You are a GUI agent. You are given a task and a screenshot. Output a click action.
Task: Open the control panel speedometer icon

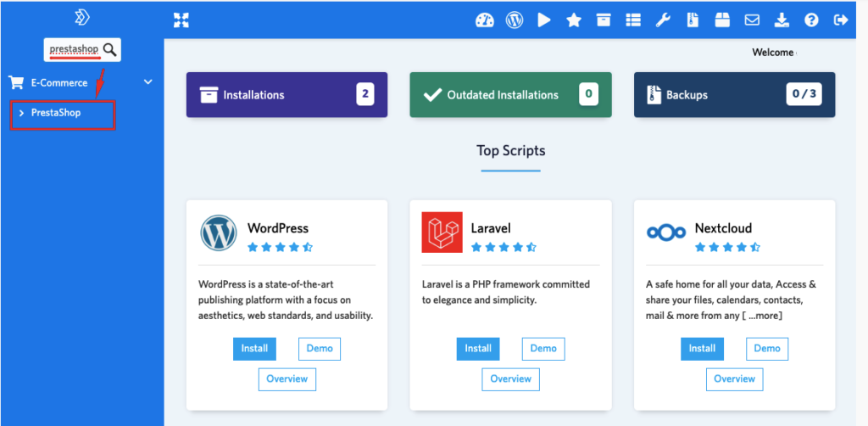click(x=484, y=20)
